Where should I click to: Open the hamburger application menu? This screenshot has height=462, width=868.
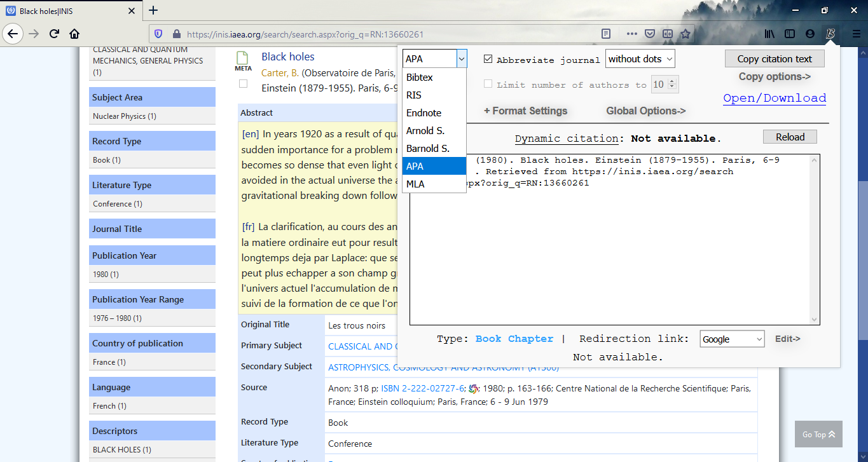click(x=855, y=34)
